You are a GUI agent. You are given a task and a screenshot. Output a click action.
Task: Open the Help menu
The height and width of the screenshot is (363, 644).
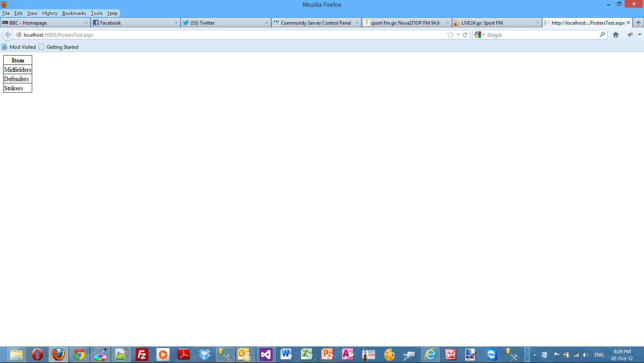click(x=112, y=13)
